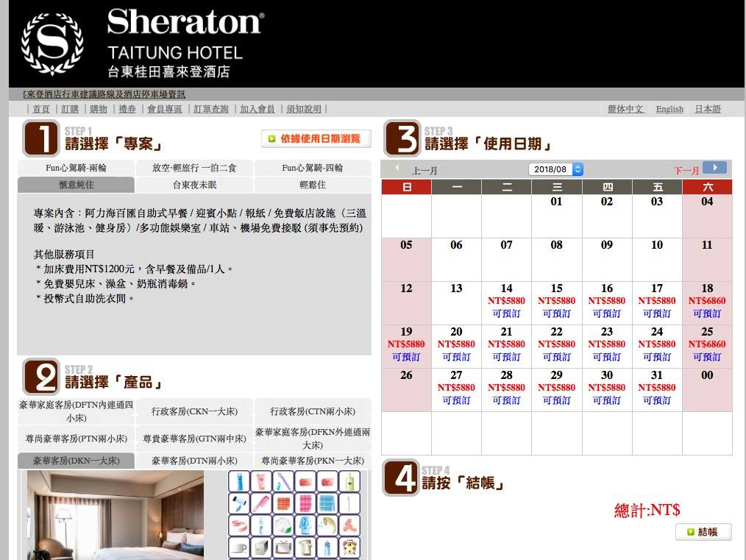Open the 首頁 home link
The width and height of the screenshot is (746, 560).
tap(41, 109)
